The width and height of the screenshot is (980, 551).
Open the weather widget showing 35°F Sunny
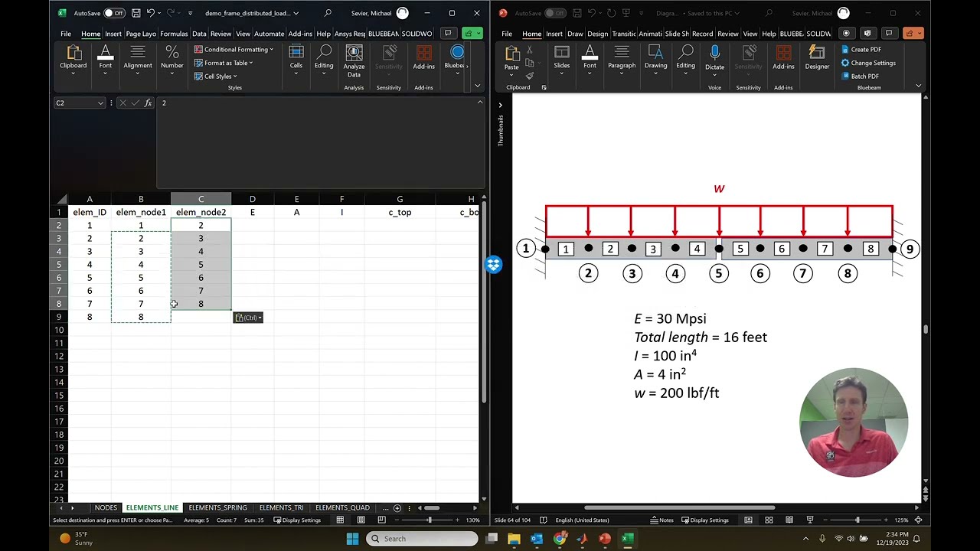(76, 539)
